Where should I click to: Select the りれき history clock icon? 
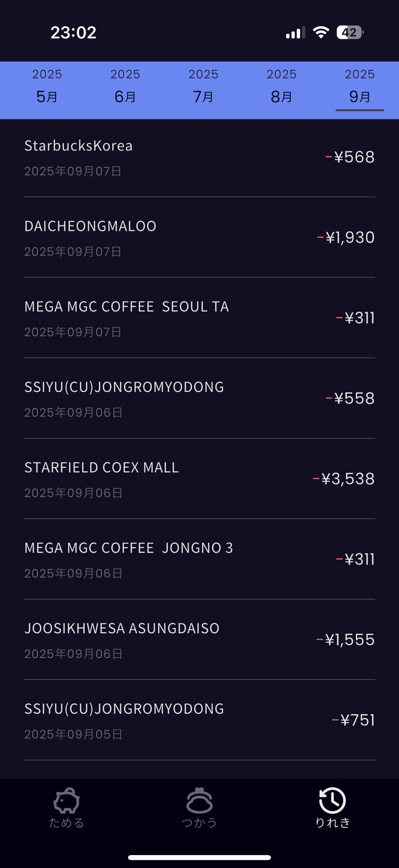(x=332, y=807)
